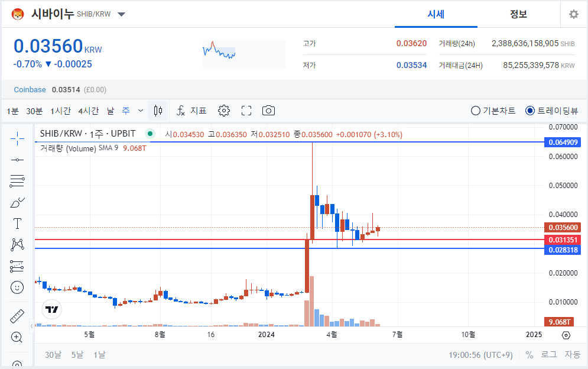
Task: Select the 1분 timeframe
Action: [12, 111]
